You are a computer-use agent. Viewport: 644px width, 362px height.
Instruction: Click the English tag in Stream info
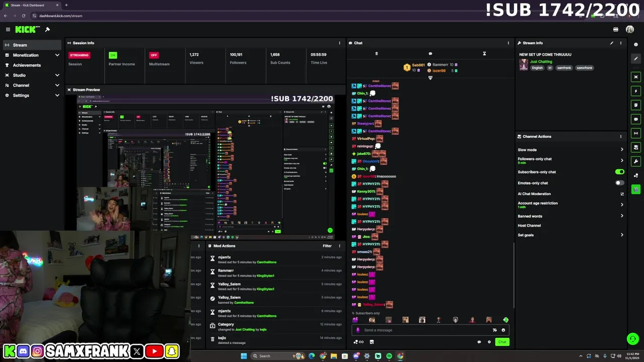coord(537,67)
